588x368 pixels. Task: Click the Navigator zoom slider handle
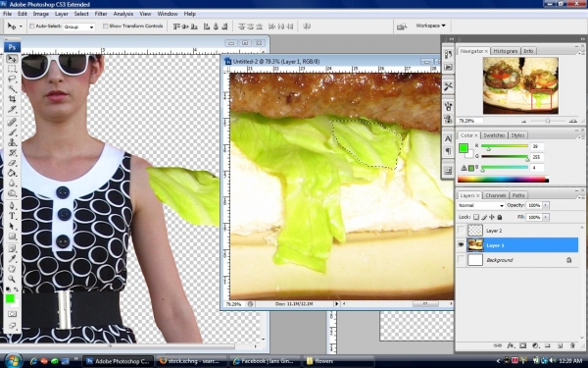click(548, 121)
